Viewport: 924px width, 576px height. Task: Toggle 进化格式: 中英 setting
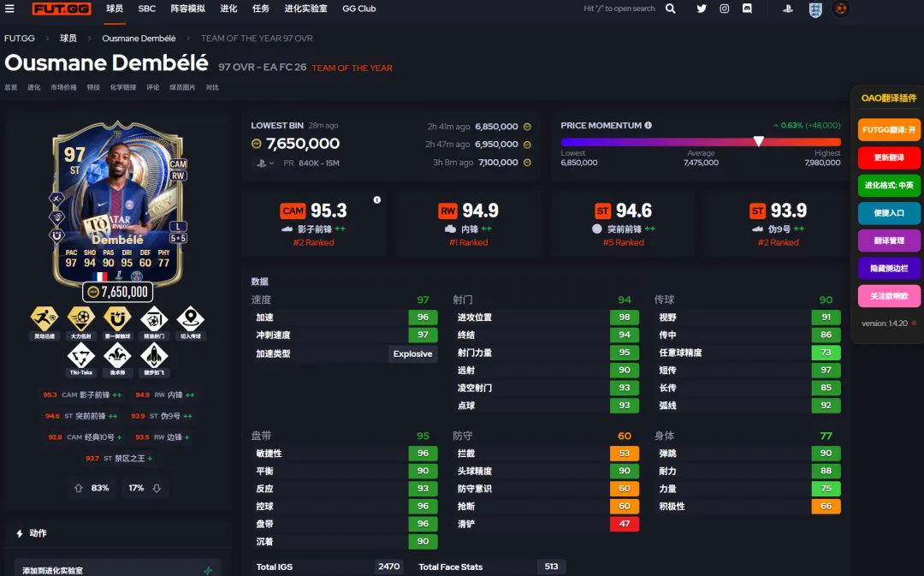[889, 185]
